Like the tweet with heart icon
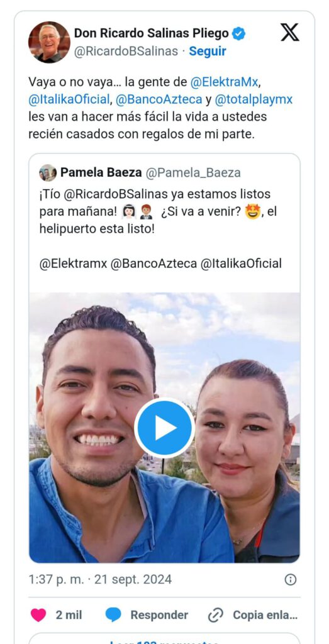329x644 pixels. point(38,615)
